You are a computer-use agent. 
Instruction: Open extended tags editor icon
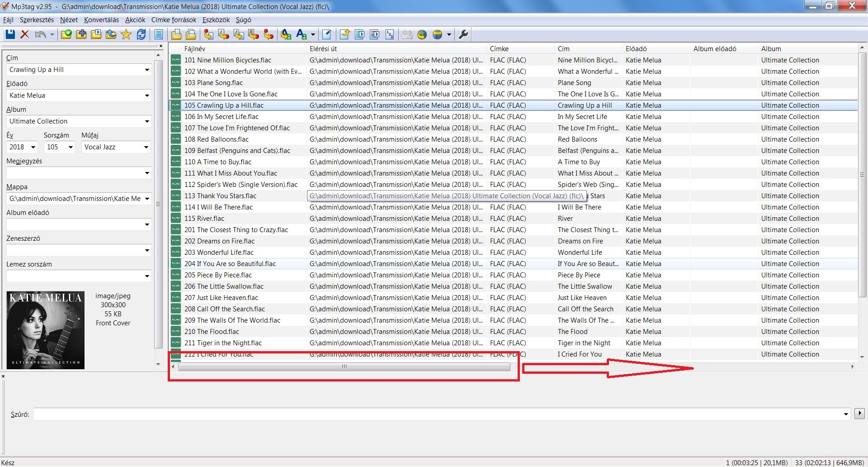coord(327,34)
